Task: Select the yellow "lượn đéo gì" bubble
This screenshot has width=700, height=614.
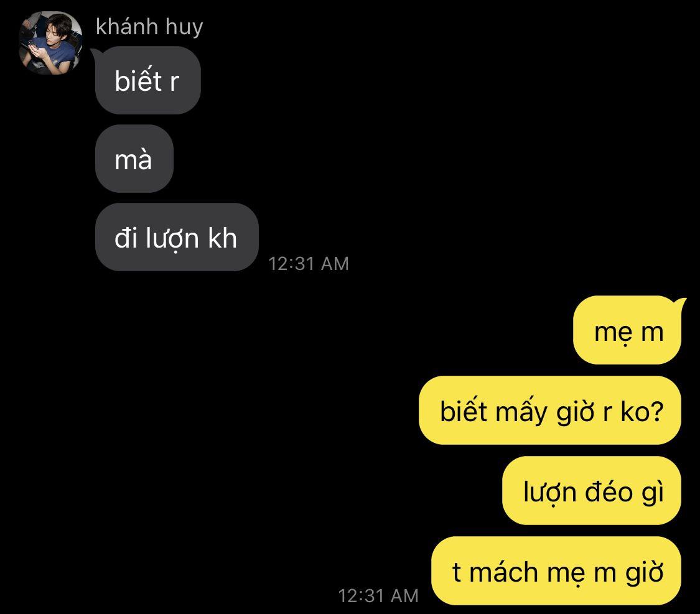Action: (592, 490)
